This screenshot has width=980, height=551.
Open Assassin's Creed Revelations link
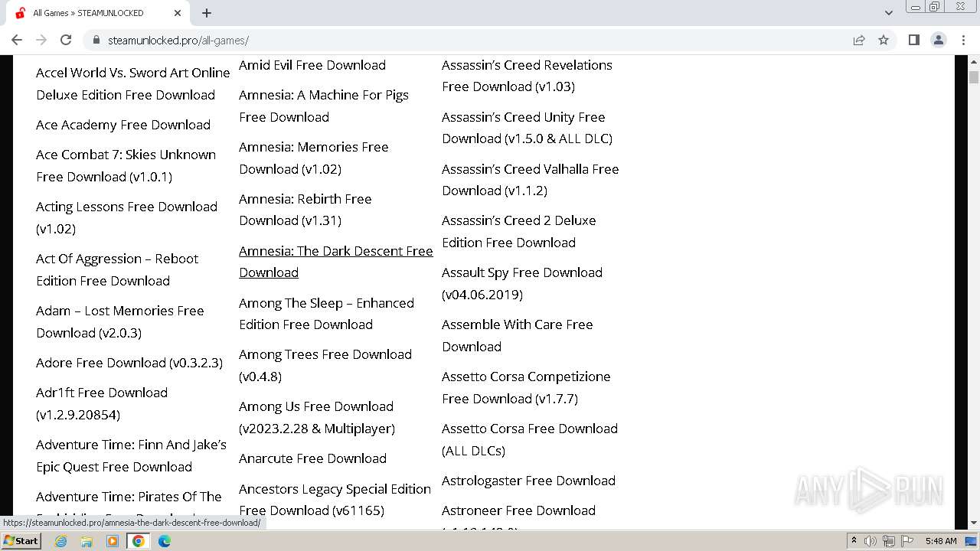pos(527,76)
